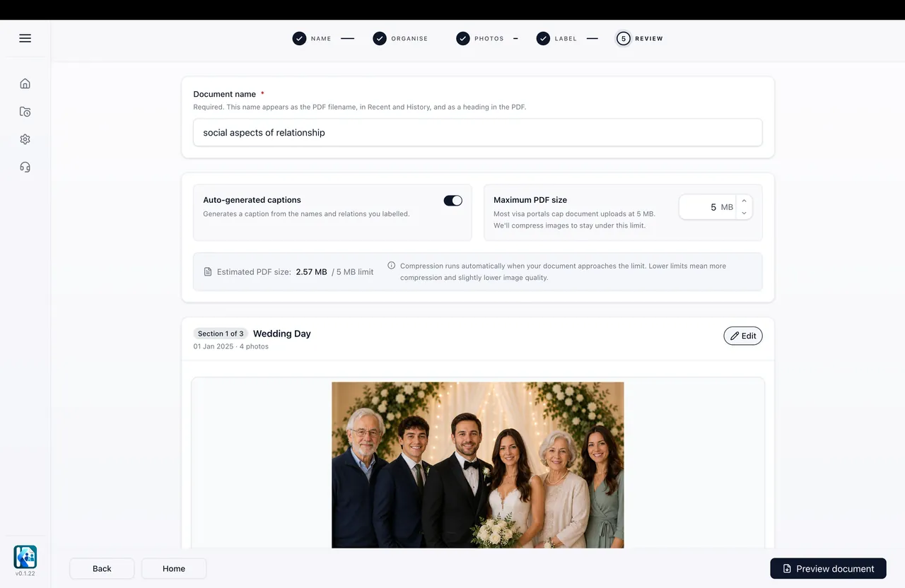Click Preview document button
This screenshot has height=588, width=905.
click(x=828, y=568)
